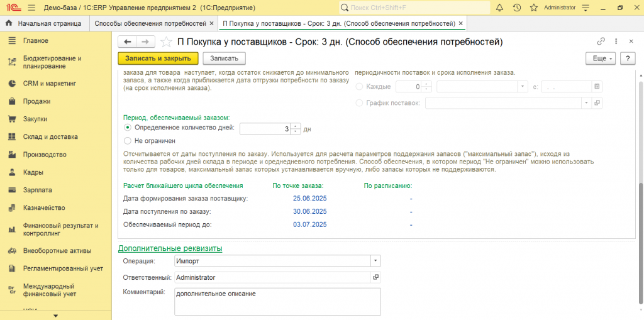Get link to this object icon

click(x=601, y=41)
